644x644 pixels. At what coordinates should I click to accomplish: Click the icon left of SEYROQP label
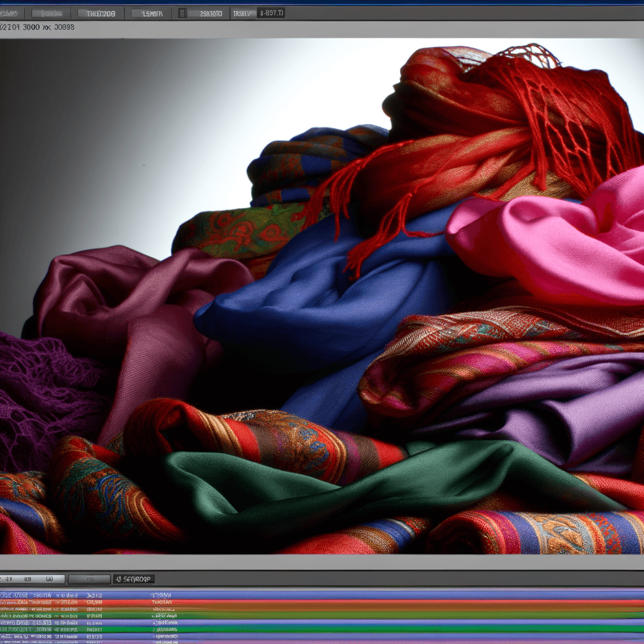click(118, 579)
